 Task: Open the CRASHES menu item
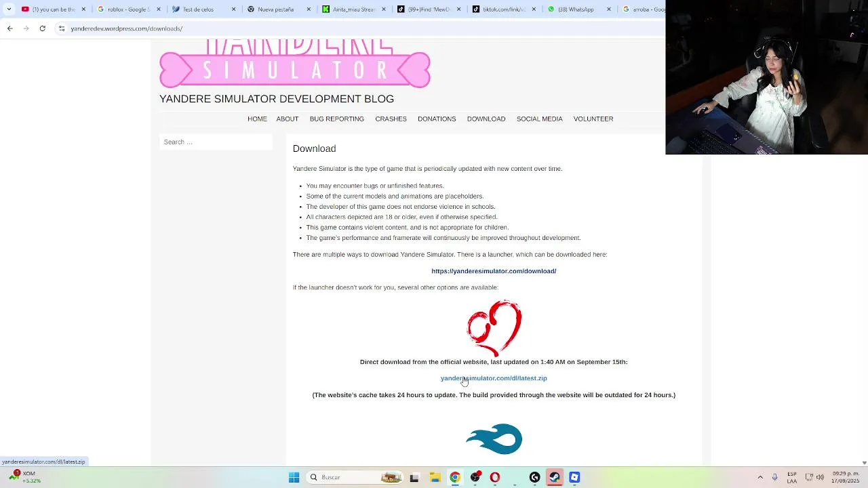click(391, 119)
